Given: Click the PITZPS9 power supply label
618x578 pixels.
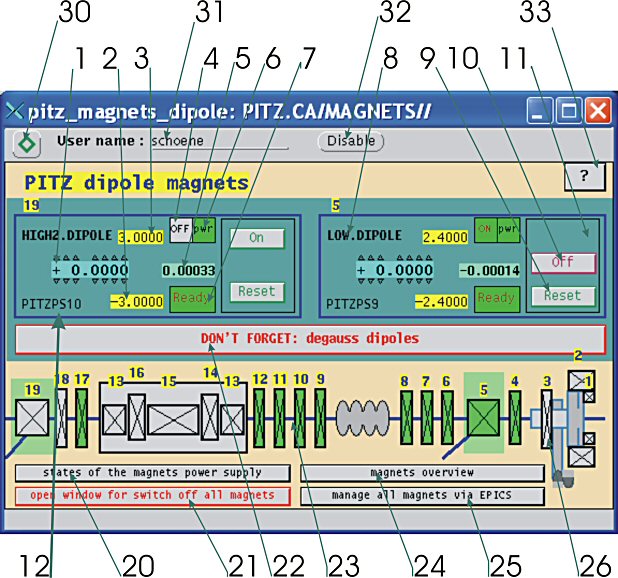Looking at the screenshot, I should point(352,304).
